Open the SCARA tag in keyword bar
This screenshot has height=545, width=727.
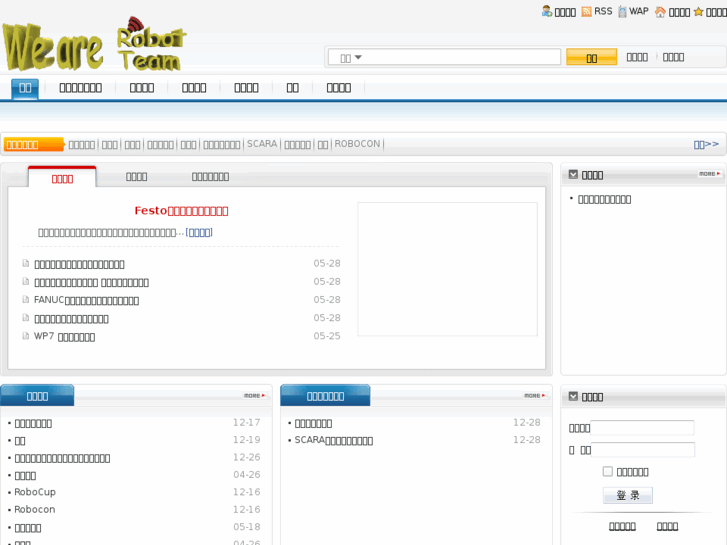[262, 144]
